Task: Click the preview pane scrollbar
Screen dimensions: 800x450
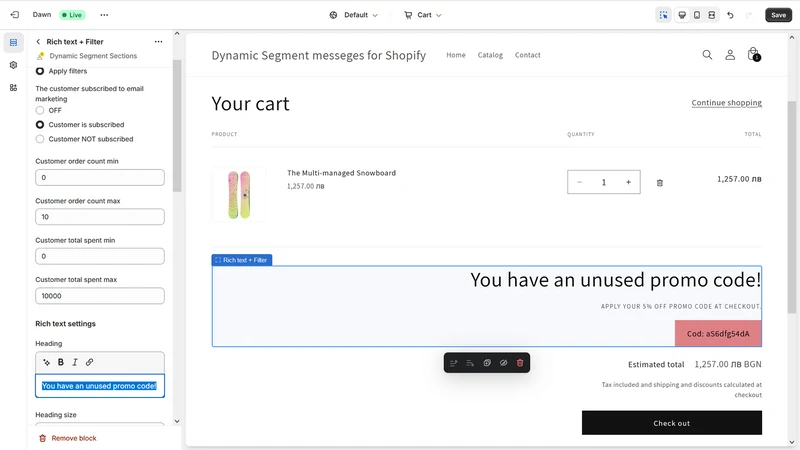Action: pos(791,207)
